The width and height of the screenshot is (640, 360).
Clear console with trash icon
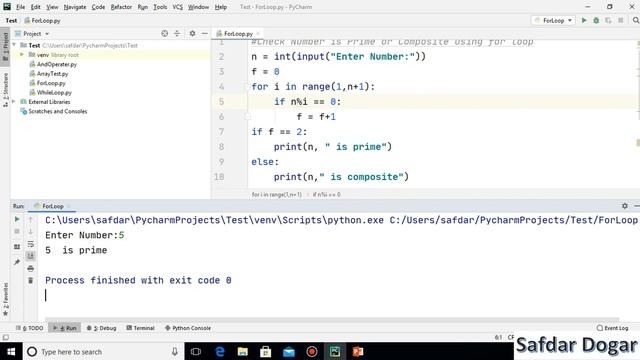click(31, 280)
